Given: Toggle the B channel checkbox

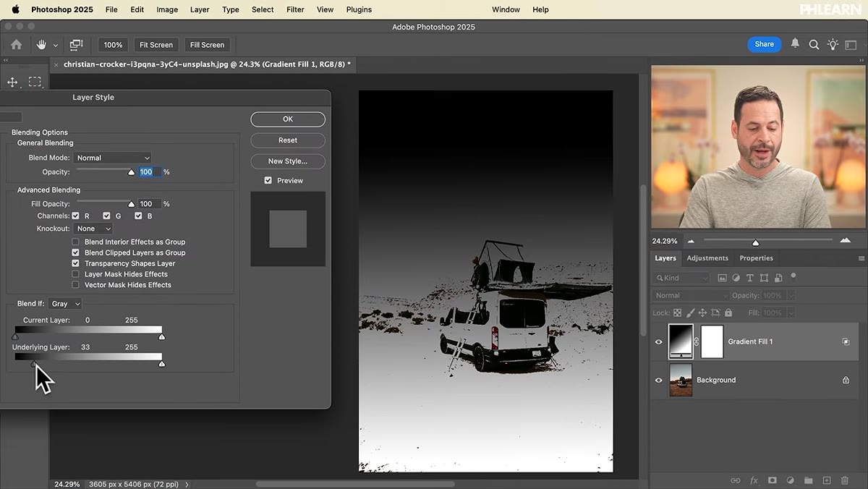Looking at the screenshot, I should [x=137, y=216].
